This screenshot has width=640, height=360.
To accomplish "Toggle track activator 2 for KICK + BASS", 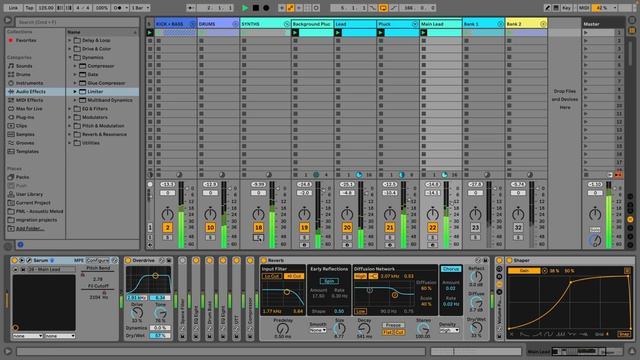I will point(167,228).
